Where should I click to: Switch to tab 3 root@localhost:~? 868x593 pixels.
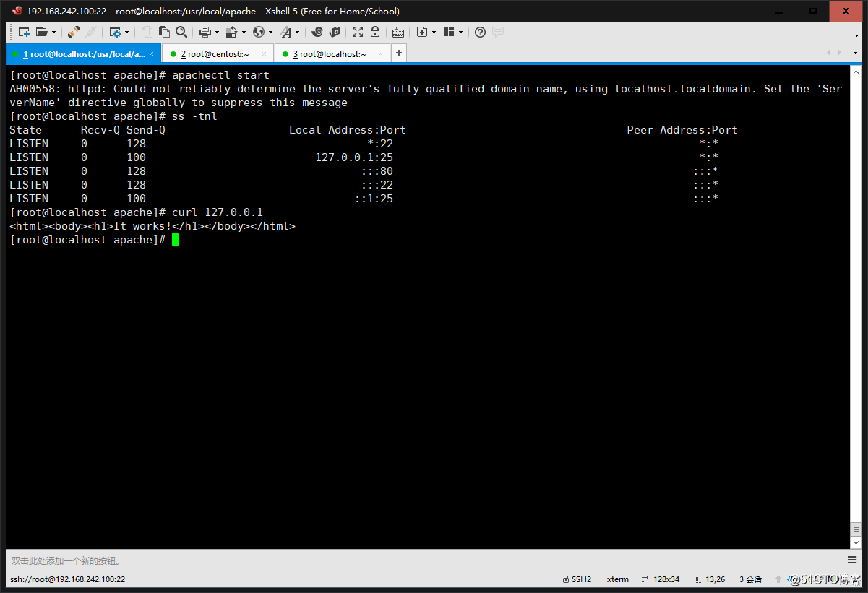click(x=332, y=53)
